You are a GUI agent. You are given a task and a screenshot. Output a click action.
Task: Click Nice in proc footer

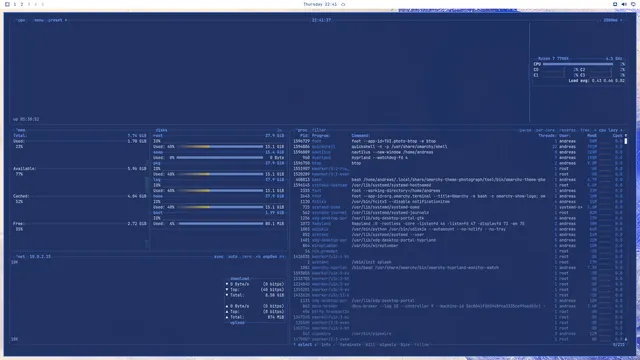click(404, 345)
